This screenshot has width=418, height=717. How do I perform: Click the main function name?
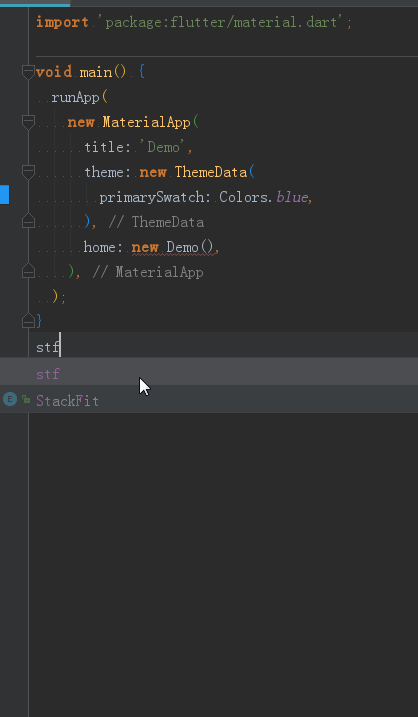96,72
